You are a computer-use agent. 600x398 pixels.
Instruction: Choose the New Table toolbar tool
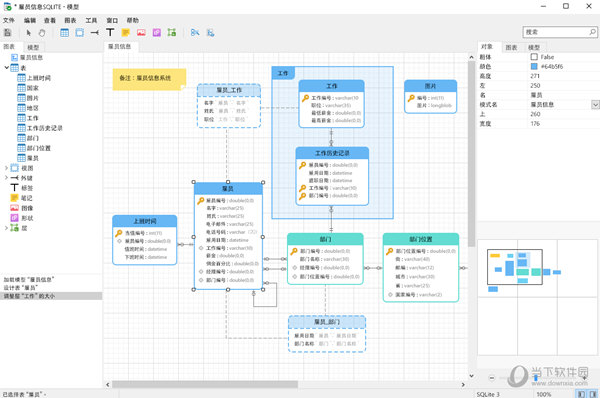[65, 33]
